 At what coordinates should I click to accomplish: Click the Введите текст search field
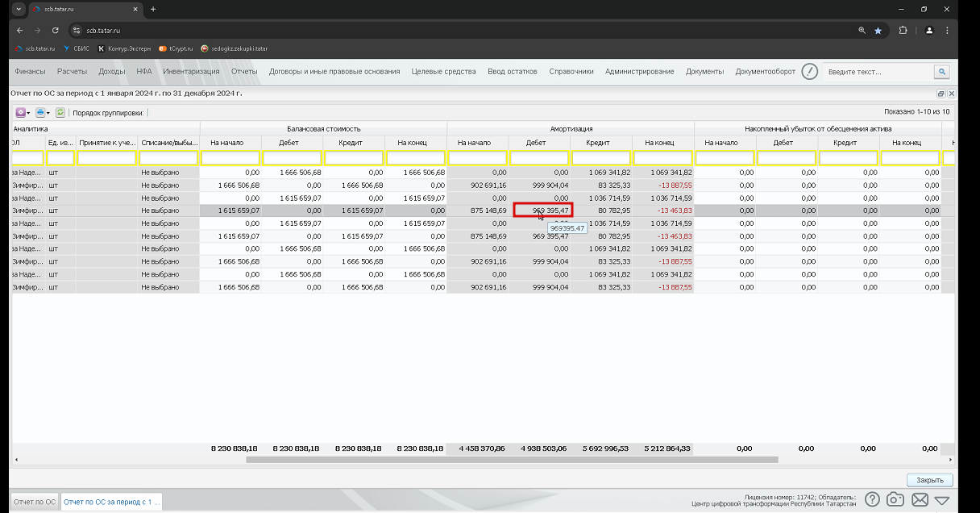(878, 72)
